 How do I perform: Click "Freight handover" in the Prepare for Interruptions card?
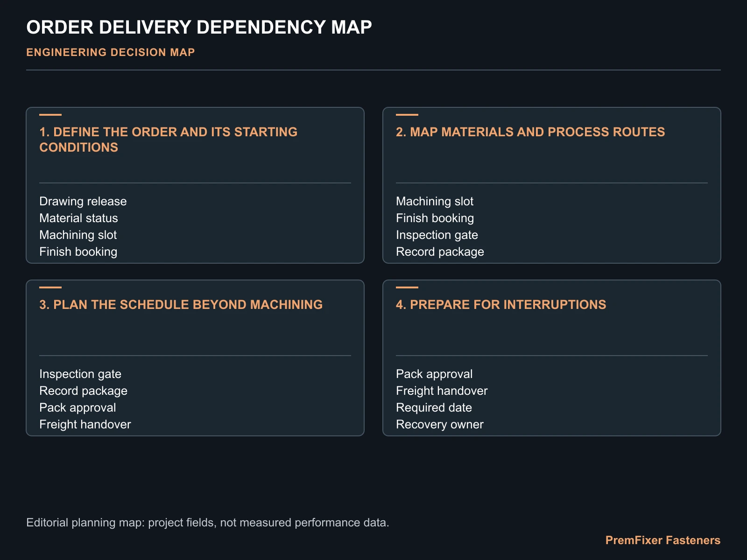click(442, 391)
